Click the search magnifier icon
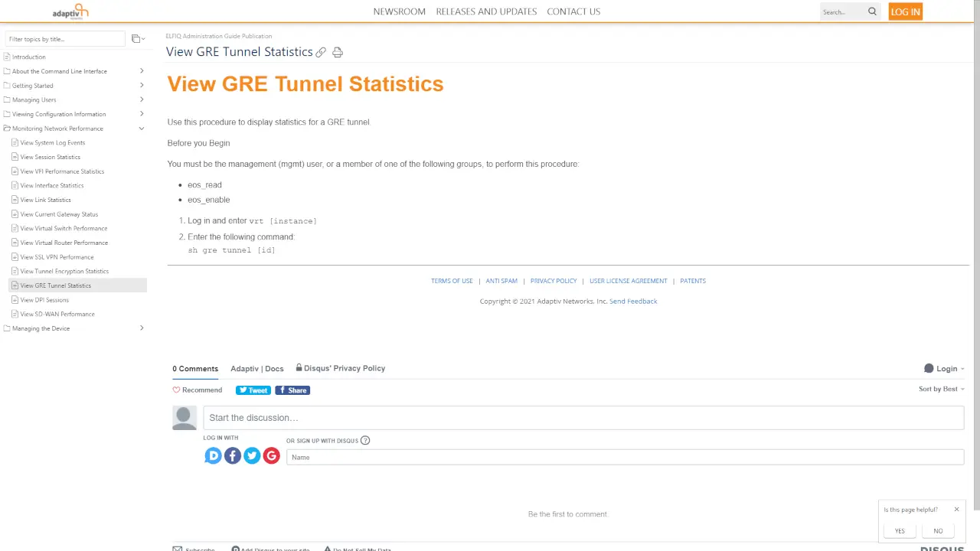980x551 pixels. point(872,11)
